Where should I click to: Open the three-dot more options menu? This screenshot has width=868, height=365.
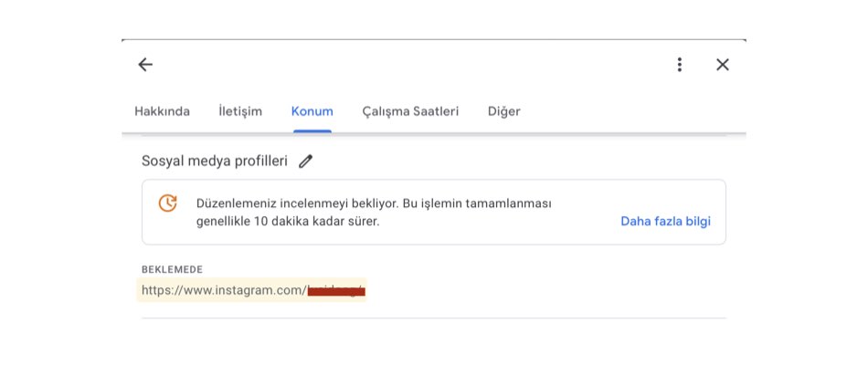click(679, 65)
